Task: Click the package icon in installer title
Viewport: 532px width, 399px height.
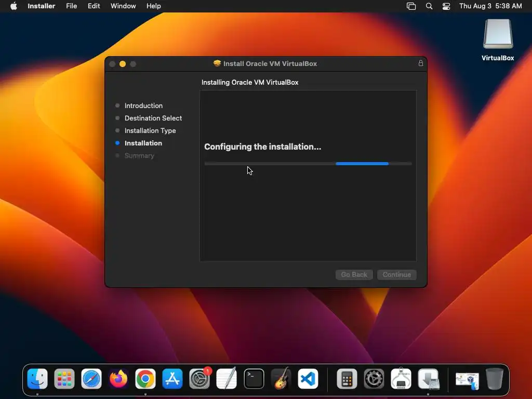Action: click(217, 63)
